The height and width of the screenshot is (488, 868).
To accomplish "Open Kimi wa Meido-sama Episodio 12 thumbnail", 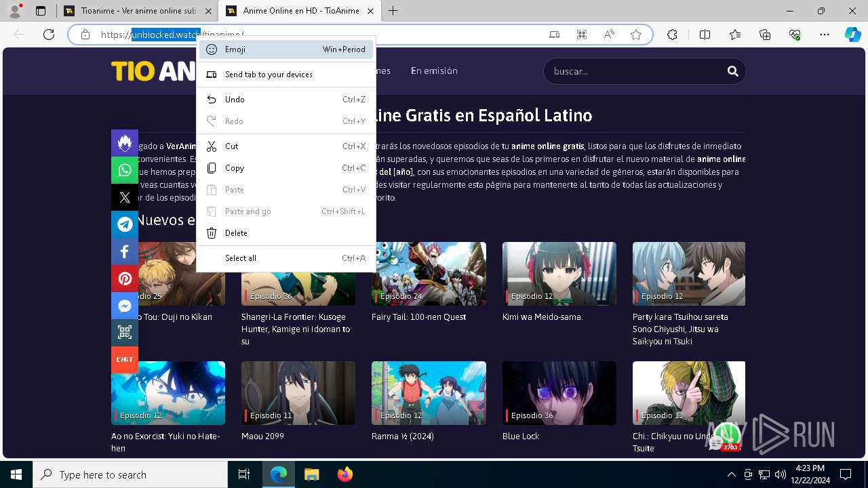I will [559, 274].
